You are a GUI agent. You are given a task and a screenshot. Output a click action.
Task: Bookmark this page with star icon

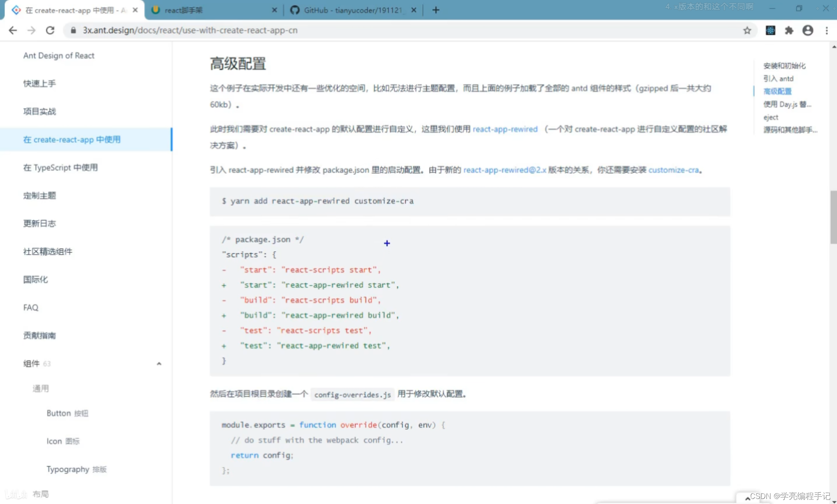(747, 30)
